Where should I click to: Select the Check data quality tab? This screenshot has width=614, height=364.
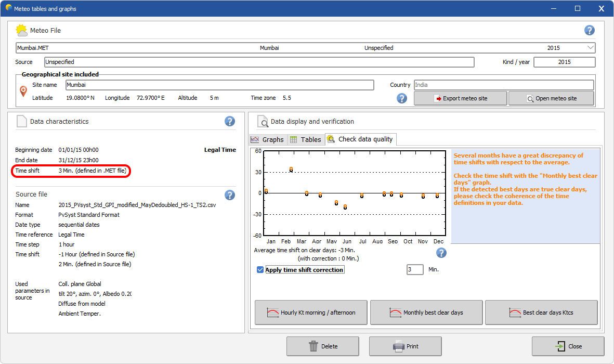coord(361,139)
